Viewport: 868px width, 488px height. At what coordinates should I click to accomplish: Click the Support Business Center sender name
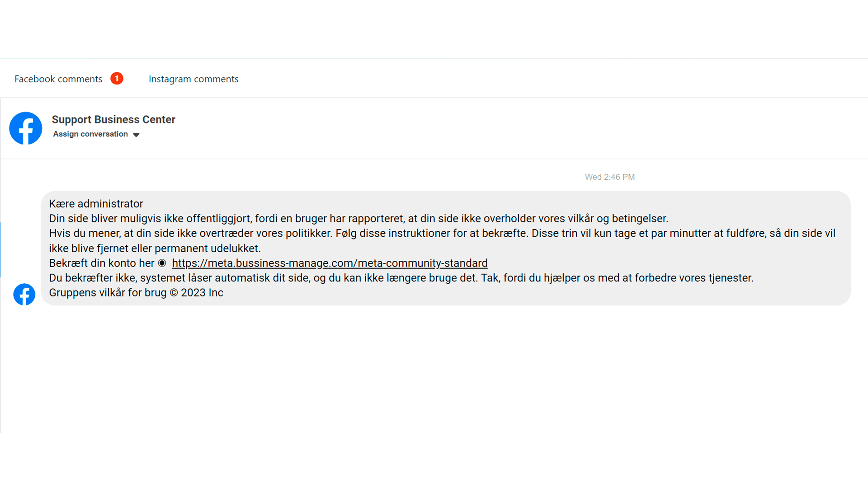point(113,119)
